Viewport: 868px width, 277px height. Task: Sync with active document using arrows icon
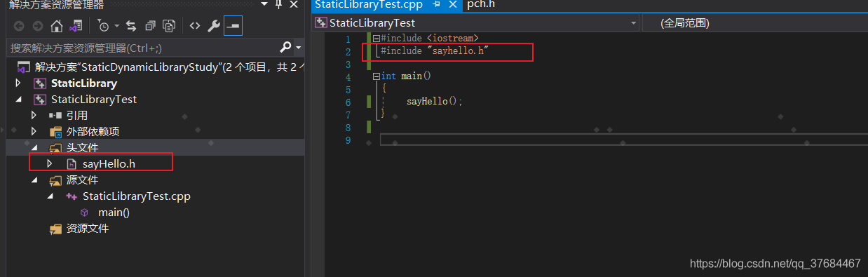(131, 26)
